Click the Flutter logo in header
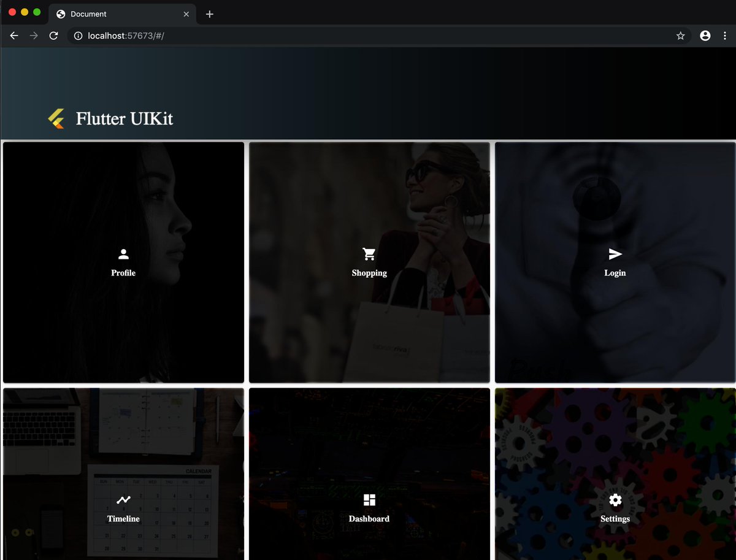736x560 pixels. [x=56, y=118]
